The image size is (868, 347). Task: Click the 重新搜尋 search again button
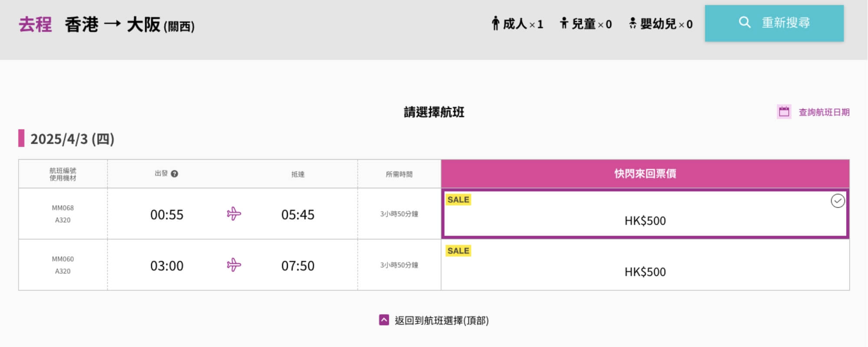click(x=774, y=23)
